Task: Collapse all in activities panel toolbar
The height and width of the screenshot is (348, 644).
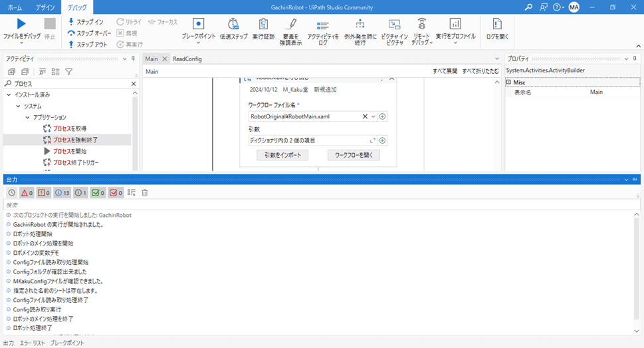Action: [x=25, y=72]
